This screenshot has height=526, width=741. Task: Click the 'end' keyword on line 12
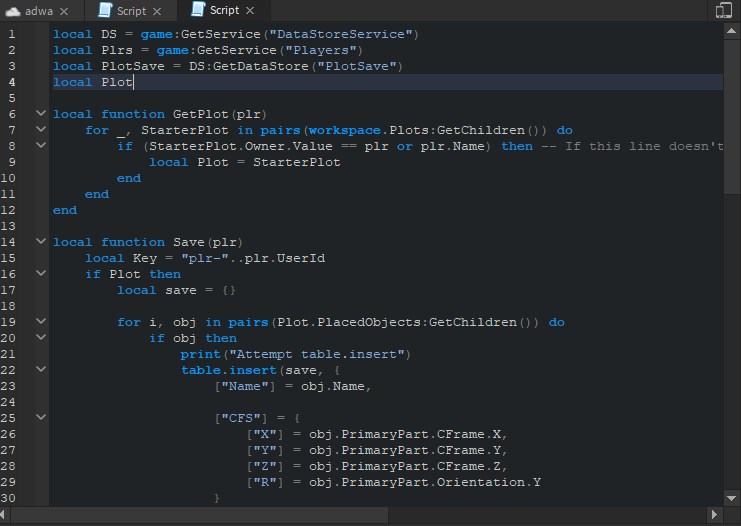pos(65,210)
